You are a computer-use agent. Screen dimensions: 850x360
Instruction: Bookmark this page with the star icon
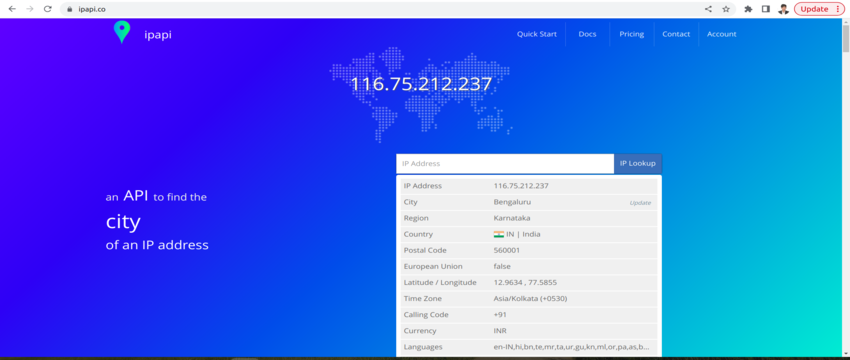[726, 9]
